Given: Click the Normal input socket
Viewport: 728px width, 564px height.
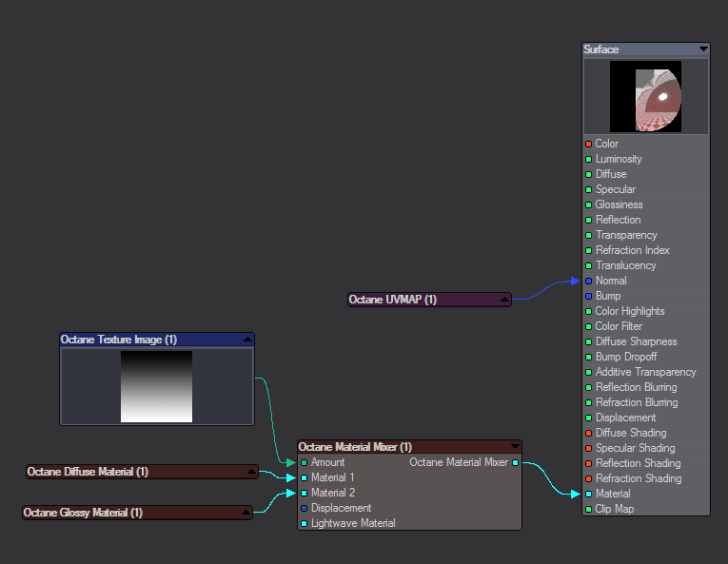Looking at the screenshot, I should click(x=588, y=281).
